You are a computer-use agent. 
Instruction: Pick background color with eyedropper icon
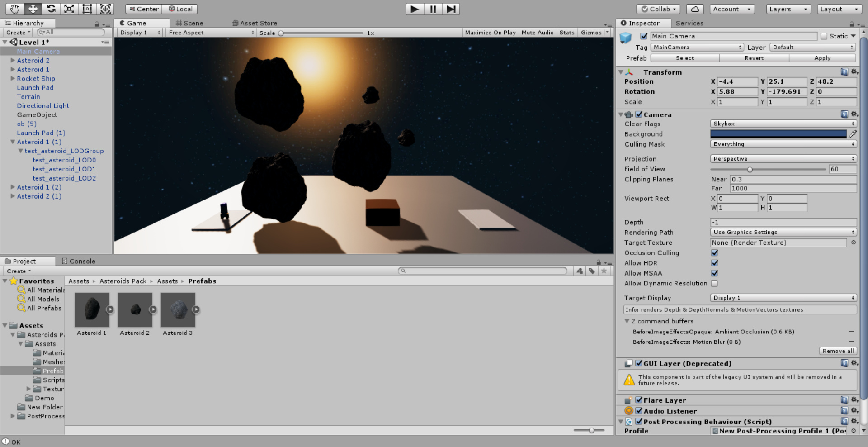(x=853, y=134)
